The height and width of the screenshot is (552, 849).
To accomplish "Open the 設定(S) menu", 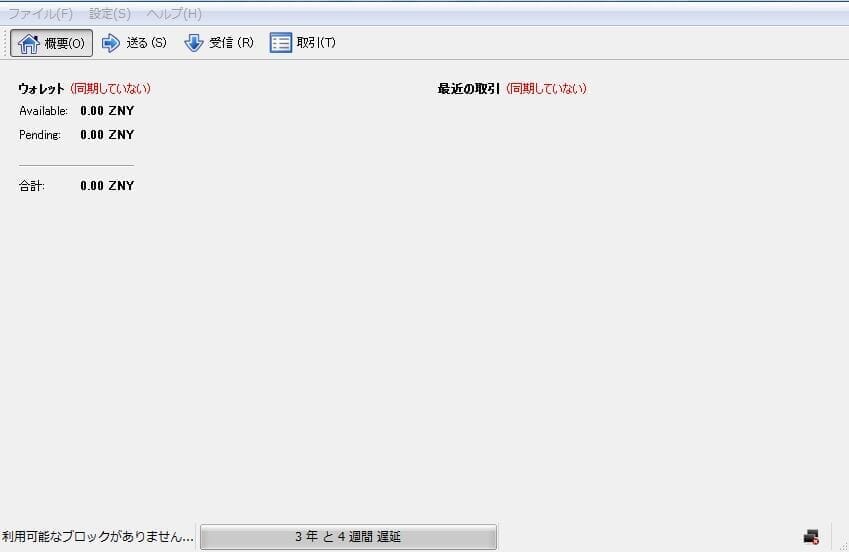I will pos(109,14).
